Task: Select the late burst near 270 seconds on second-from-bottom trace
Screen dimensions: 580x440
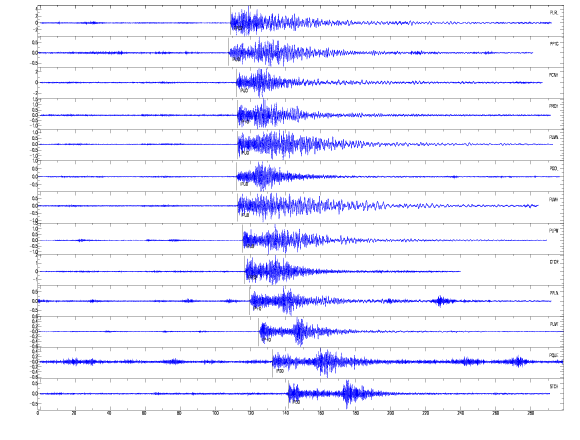Action: tap(519, 361)
